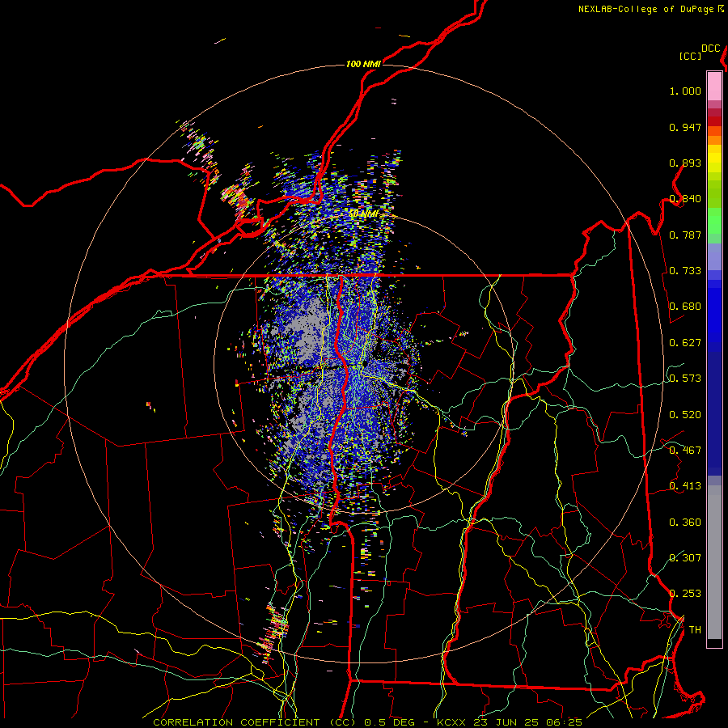The height and width of the screenshot is (728, 728).
Task: Click the 0.840 legend value
Action: (685, 199)
